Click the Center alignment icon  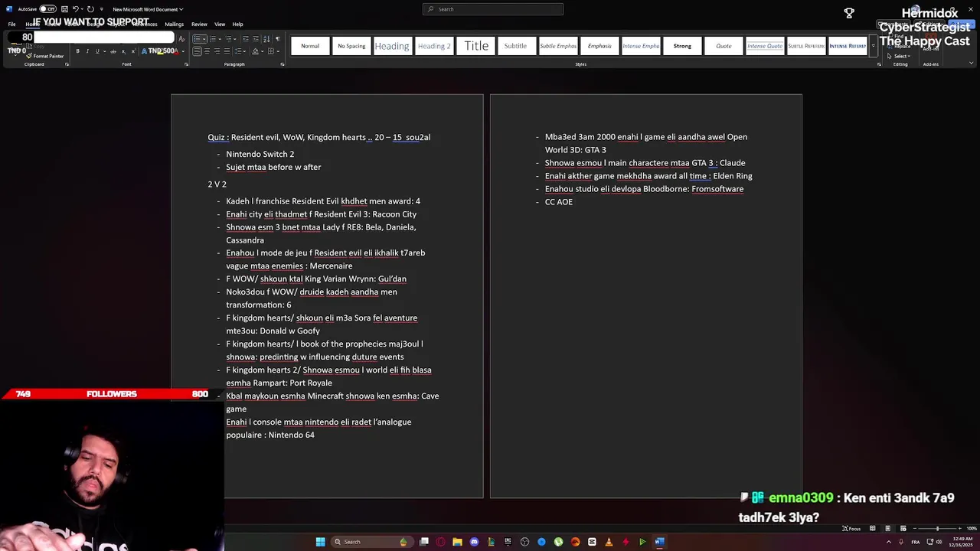(x=207, y=51)
